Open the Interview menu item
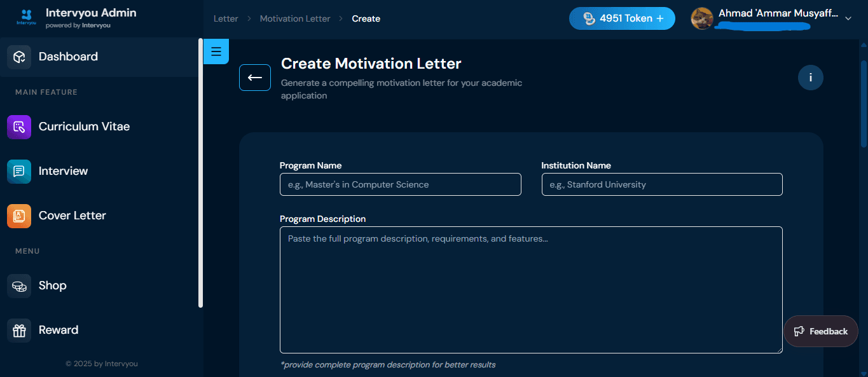The image size is (868, 377). tap(99, 171)
